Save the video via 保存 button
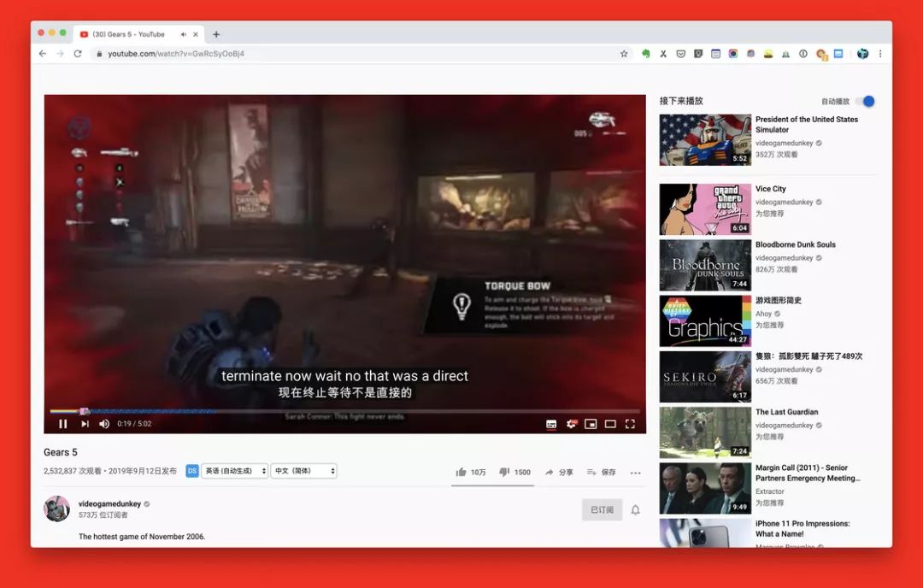This screenshot has width=923, height=588. point(601,472)
